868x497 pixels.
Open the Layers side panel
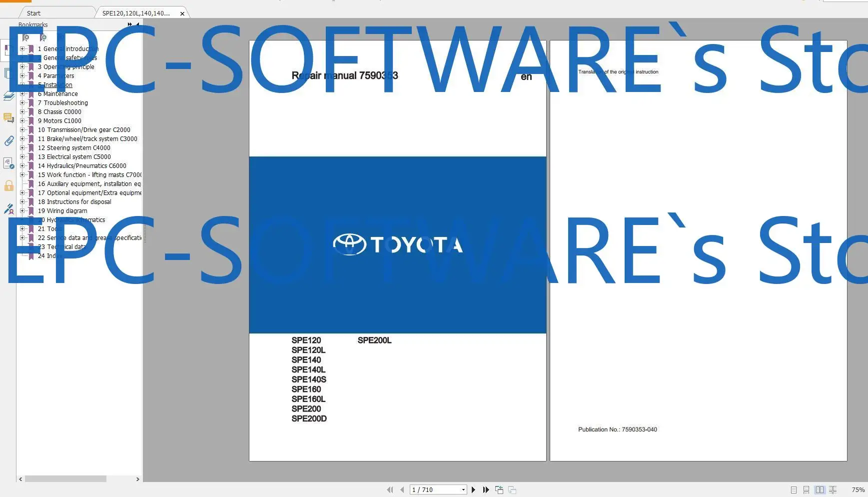pyautogui.click(x=8, y=96)
